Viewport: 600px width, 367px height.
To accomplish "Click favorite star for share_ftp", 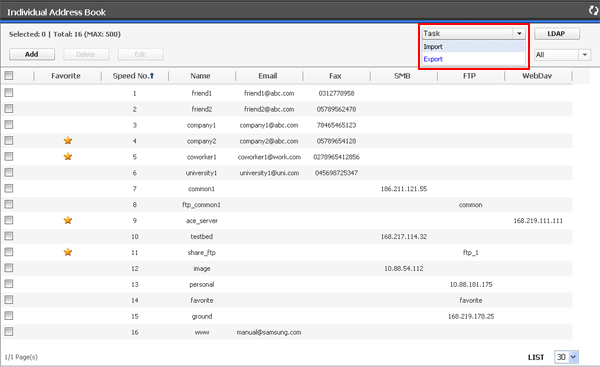I will point(68,252).
